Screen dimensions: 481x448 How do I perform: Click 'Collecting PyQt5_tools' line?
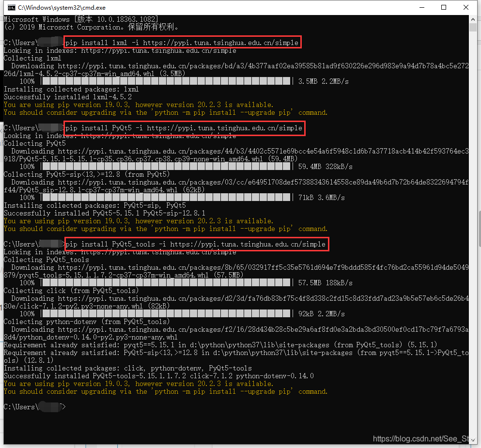tap(47, 260)
